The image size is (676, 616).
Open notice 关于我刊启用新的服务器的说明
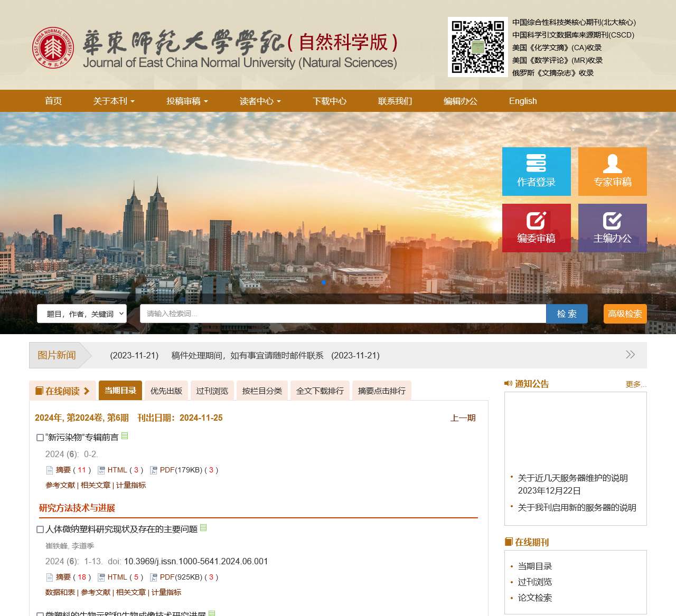(577, 507)
